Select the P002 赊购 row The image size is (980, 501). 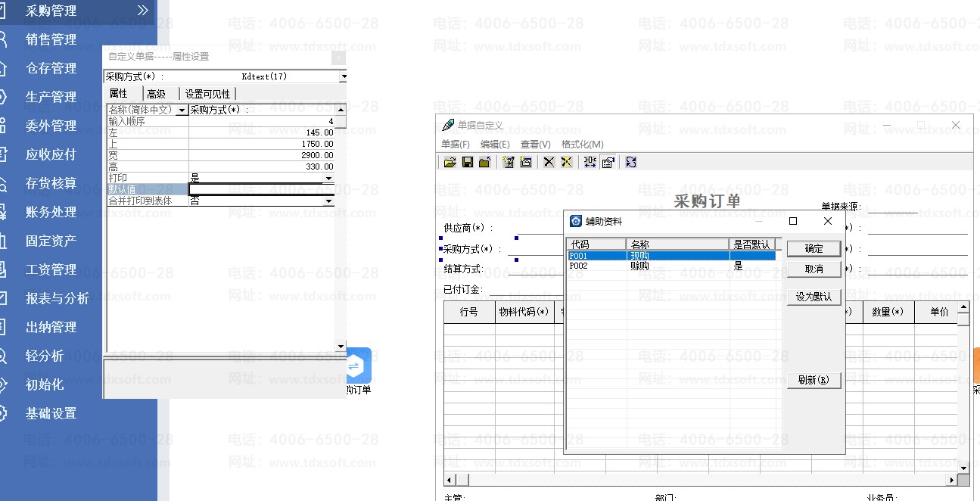click(639, 266)
